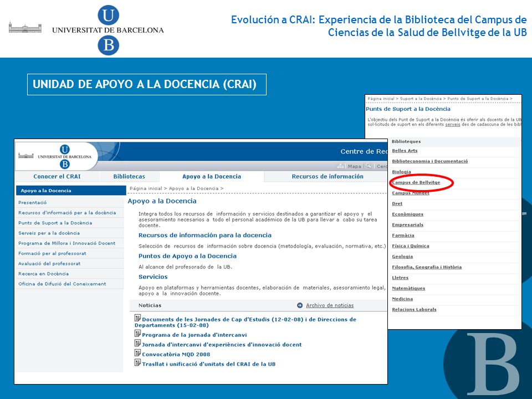The height and width of the screenshot is (399, 532).
Task: Click the arrow icon beside Archivo de noticias
Action: (300, 305)
